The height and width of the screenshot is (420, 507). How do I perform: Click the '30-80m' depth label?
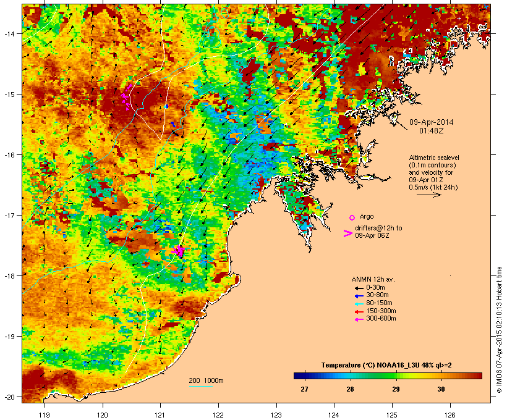click(377, 295)
